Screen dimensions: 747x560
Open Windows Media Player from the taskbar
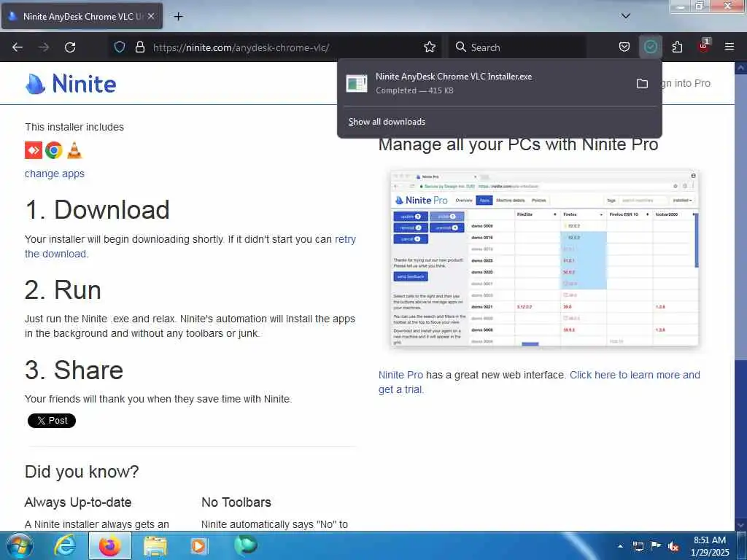point(198,546)
